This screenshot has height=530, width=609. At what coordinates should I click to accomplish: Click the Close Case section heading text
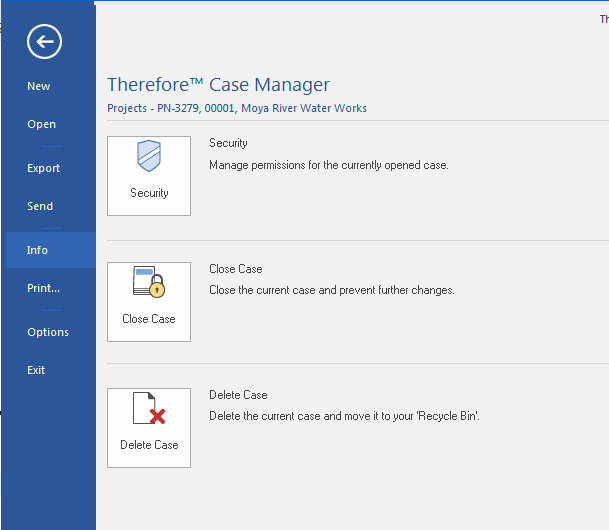click(236, 269)
